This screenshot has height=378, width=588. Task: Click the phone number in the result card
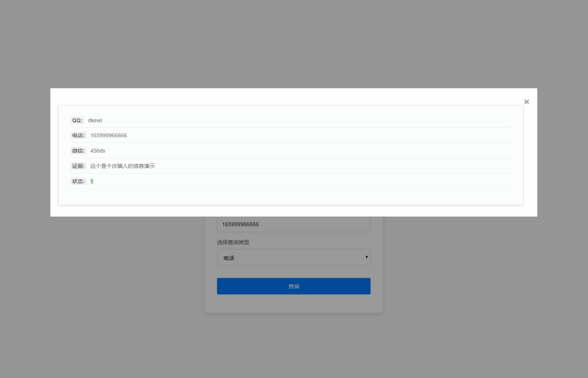109,135
